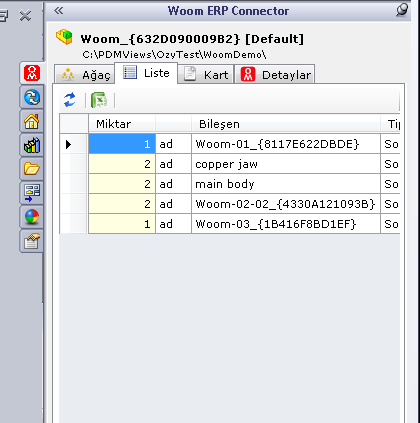Pin the Woom ERP Connector panel
The width and height of the screenshot is (420, 423).
(x=402, y=10)
